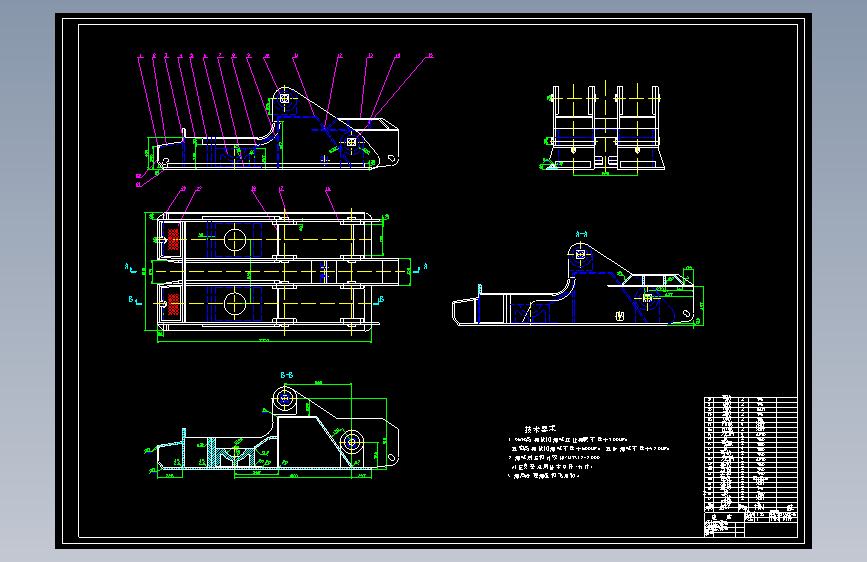Viewport: 867px width, 562px height.
Task: Click the right A section cut marker
Action: [420, 268]
